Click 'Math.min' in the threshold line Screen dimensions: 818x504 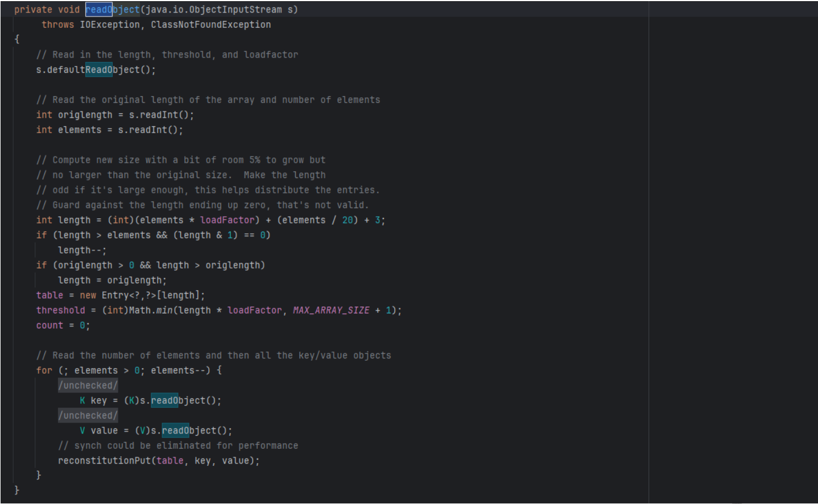coord(151,311)
